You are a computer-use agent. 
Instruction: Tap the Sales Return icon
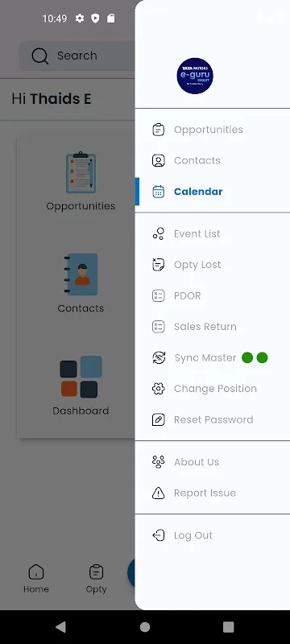[x=158, y=327]
